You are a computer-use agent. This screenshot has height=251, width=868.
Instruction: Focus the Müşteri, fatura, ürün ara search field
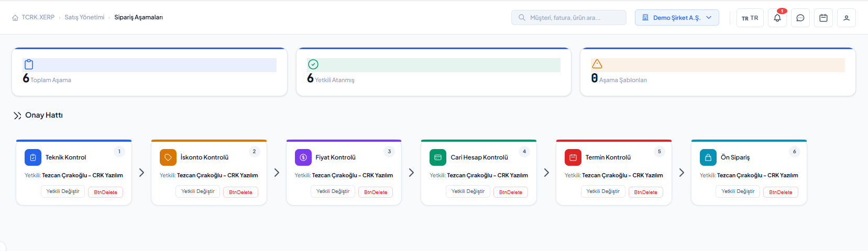569,18
